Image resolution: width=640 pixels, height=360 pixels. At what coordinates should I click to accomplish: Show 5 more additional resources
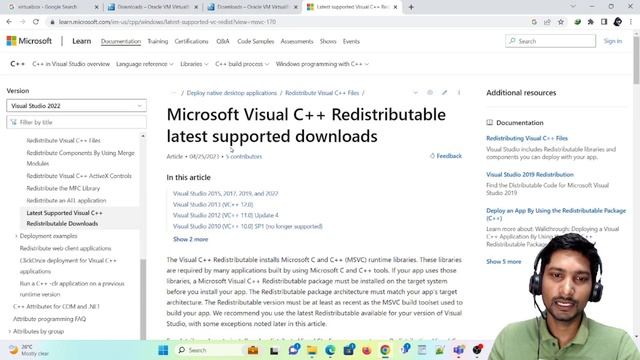click(x=504, y=262)
